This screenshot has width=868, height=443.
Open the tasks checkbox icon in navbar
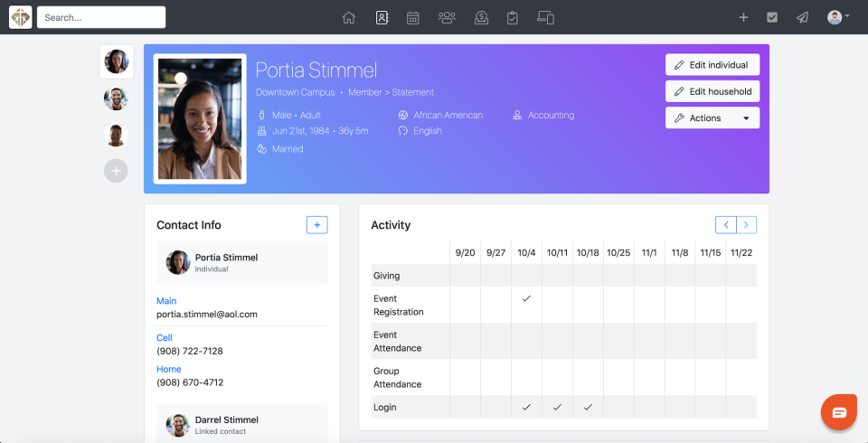[x=772, y=17]
